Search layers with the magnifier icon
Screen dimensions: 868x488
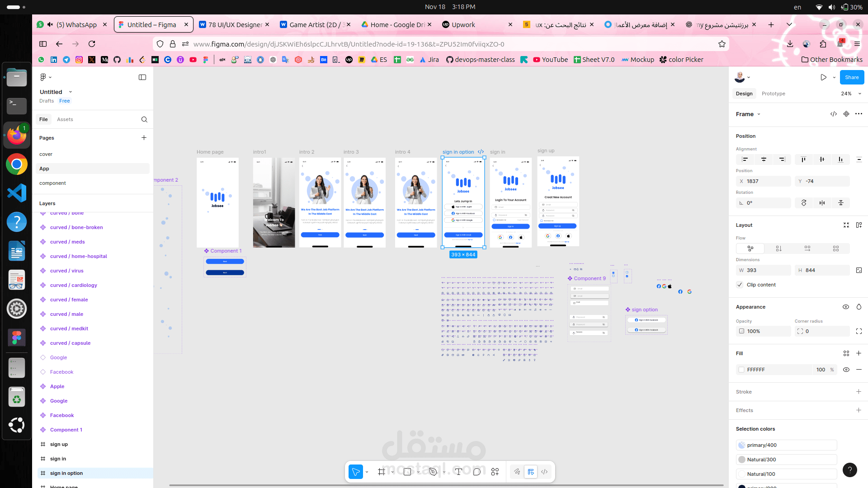[x=144, y=119]
